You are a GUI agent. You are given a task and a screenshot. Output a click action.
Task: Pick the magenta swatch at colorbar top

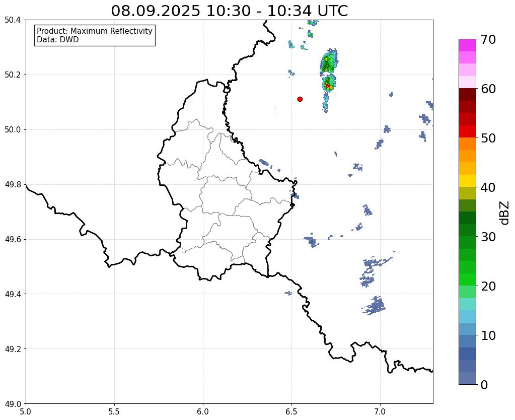click(467, 45)
